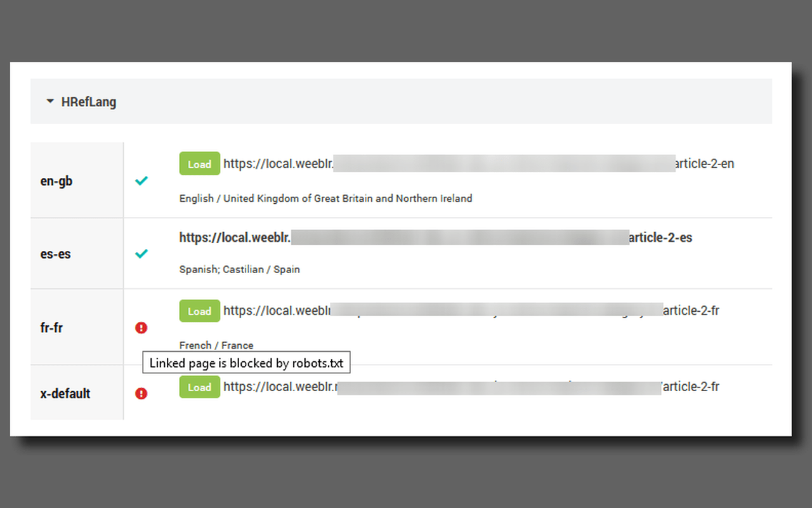812x508 pixels.
Task: Load the x-default linked page
Action: (199, 387)
